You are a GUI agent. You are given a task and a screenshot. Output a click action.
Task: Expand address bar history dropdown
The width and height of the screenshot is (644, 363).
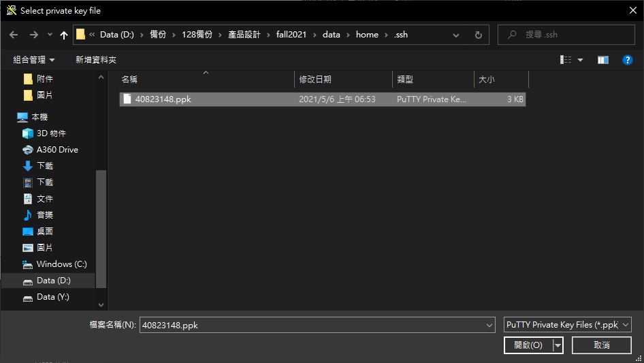pyautogui.click(x=456, y=35)
